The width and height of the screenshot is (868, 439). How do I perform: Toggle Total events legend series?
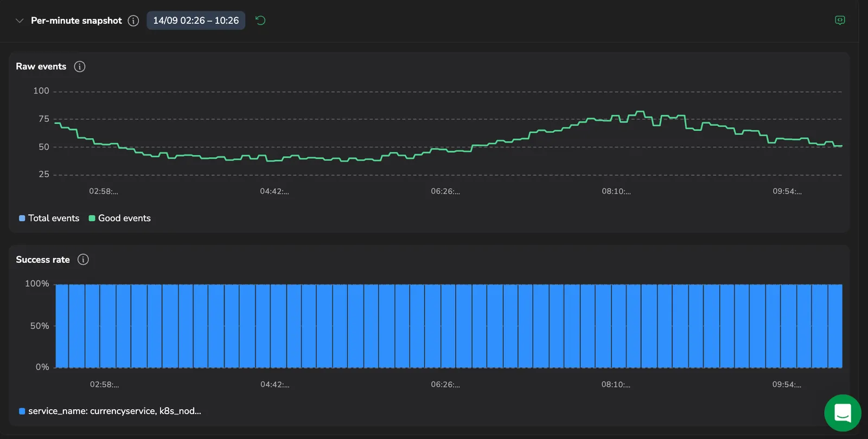(49, 218)
